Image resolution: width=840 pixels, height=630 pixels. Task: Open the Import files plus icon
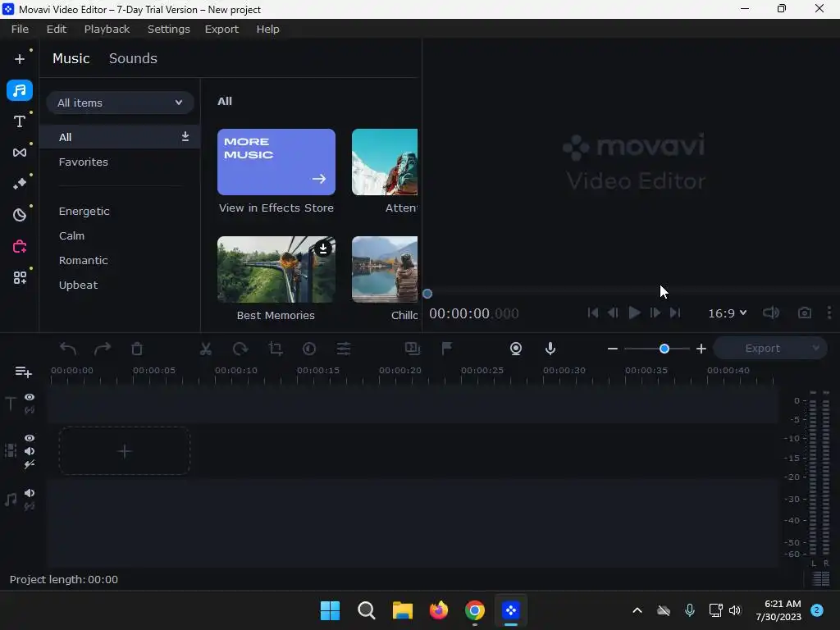(x=20, y=59)
